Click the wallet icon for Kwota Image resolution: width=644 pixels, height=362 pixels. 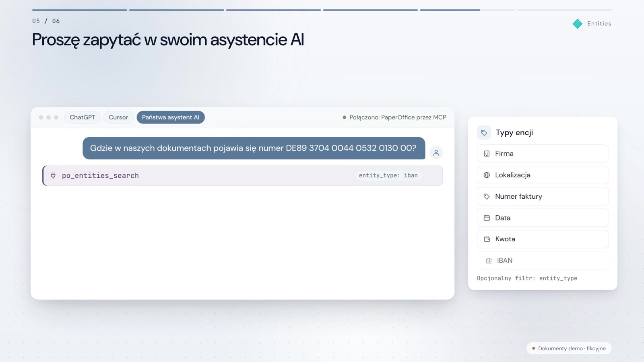click(x=487, y=239)
